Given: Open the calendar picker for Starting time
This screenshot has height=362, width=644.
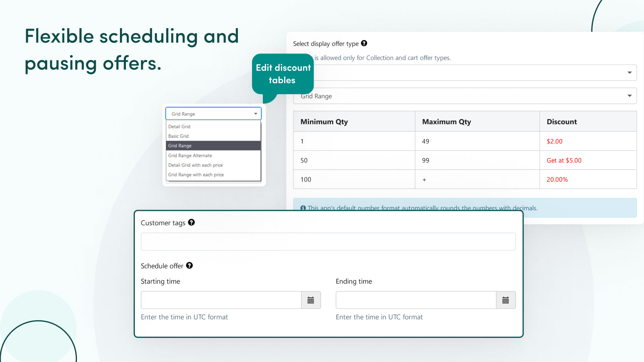Looking at the screenshot, I should coord(310,300).
